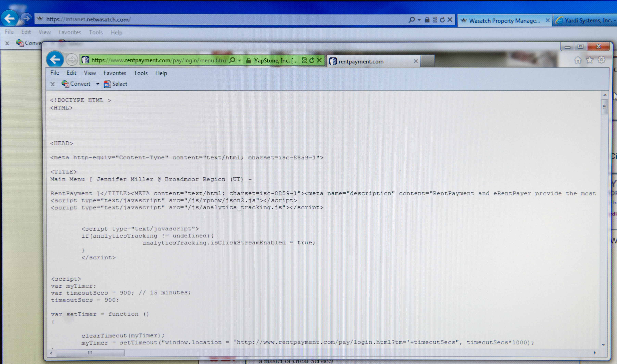Viewport: 617px width, 364px height.
Task: Click the 'clearTimeout(myTimer);' source line
Action: (x=123, y=336)
